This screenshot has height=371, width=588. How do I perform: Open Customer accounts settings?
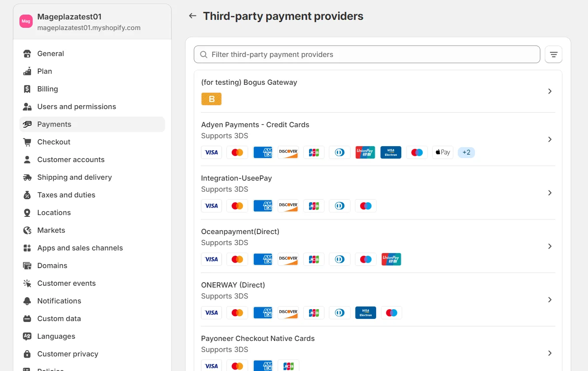click(x=71, y=159)
